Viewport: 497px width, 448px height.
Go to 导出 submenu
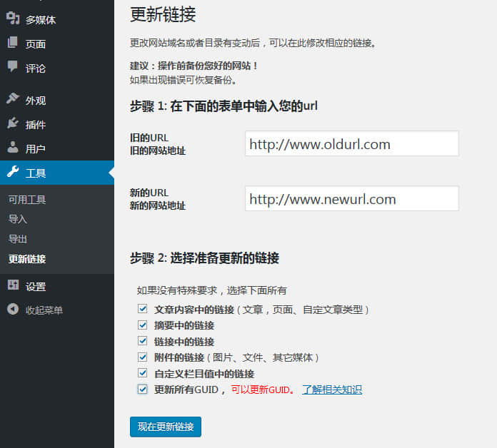tap(18, 239)
